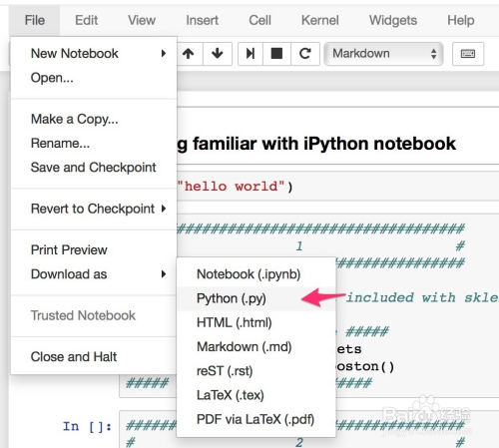The height and width of the screenshot is (448, 499).
Task: Open the Edit menu
Action: 86,20
